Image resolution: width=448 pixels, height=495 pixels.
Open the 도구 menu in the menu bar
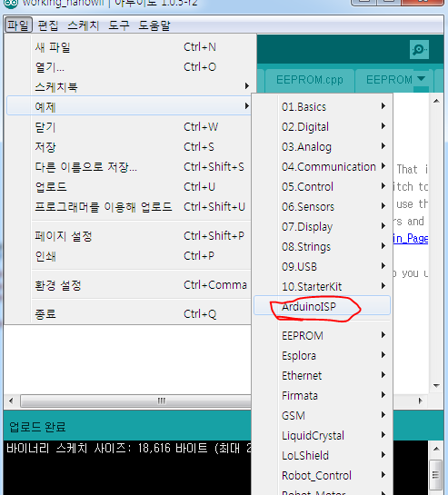(119, 25)
